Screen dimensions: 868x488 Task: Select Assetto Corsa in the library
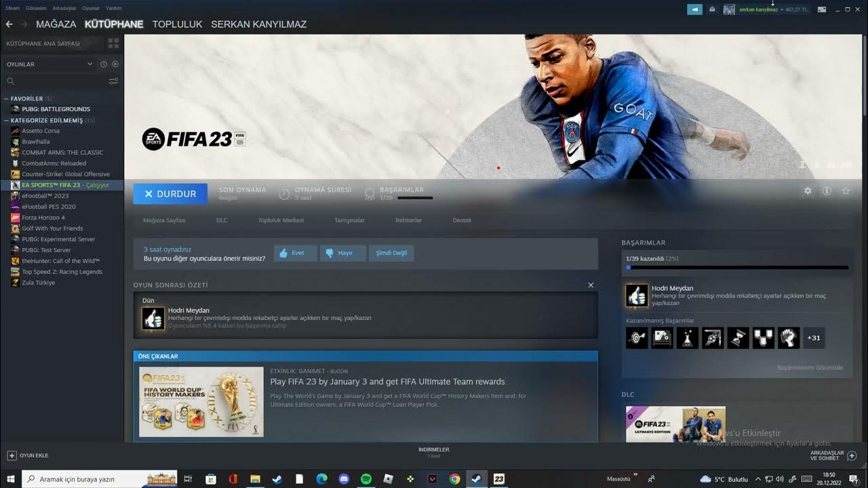(x=41, y=131)
